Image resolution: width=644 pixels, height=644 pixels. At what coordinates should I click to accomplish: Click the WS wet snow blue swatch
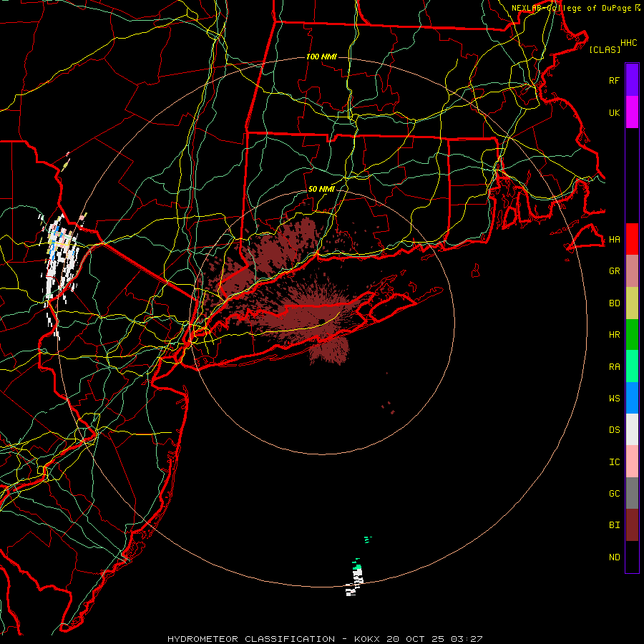click(632, 398)
